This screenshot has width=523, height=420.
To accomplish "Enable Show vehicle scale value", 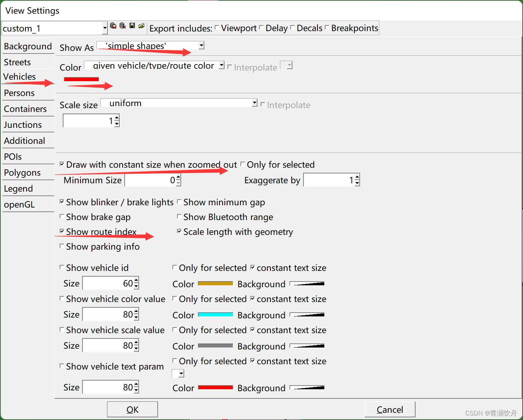I will pyautogui.click(x=62, y=329).
